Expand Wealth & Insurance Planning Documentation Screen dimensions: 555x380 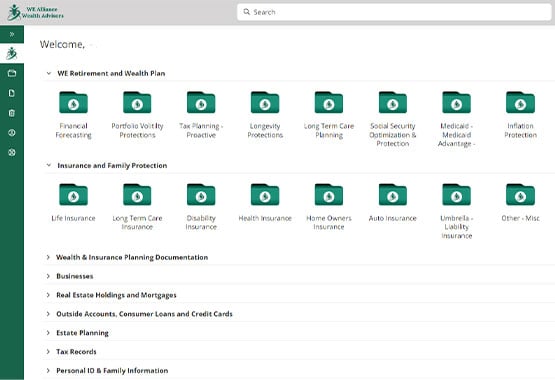tap(48, 257)
